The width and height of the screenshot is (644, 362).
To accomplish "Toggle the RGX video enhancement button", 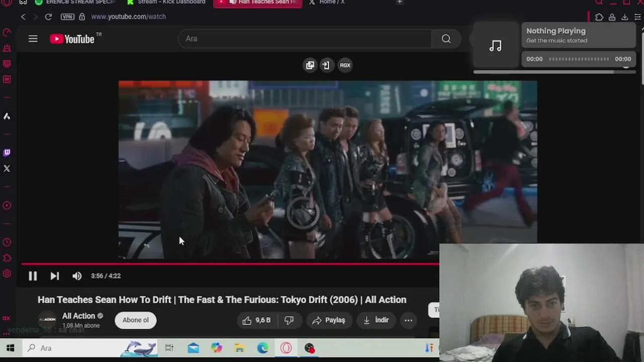I will 345,65.
